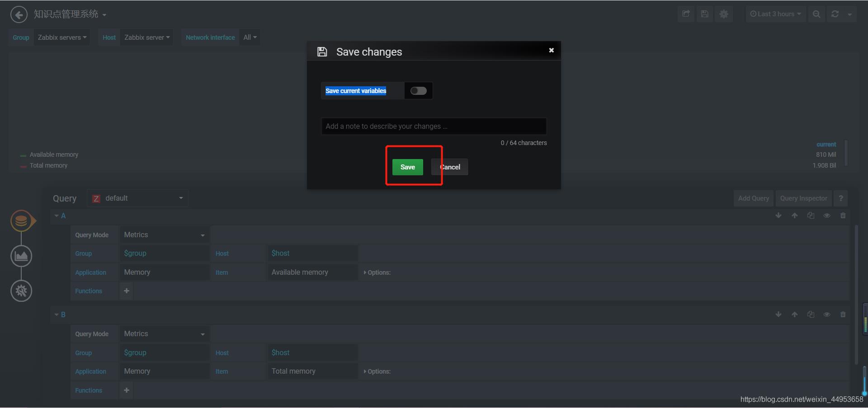Open Query Mode dropdown in query A
The height and width of the screenshot is (408, 868).
164,235
